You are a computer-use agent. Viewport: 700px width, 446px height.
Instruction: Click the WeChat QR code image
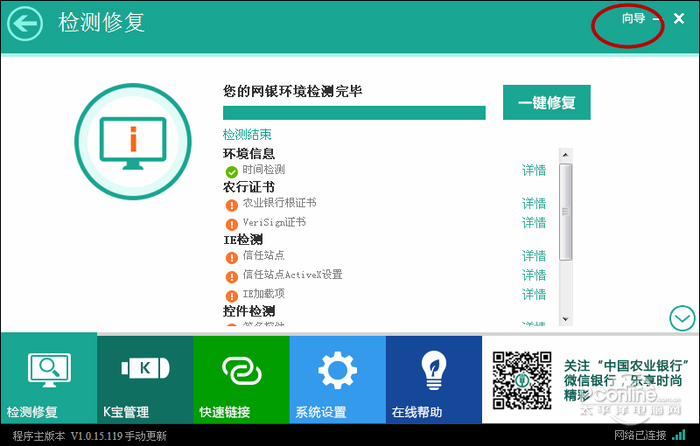522,380
